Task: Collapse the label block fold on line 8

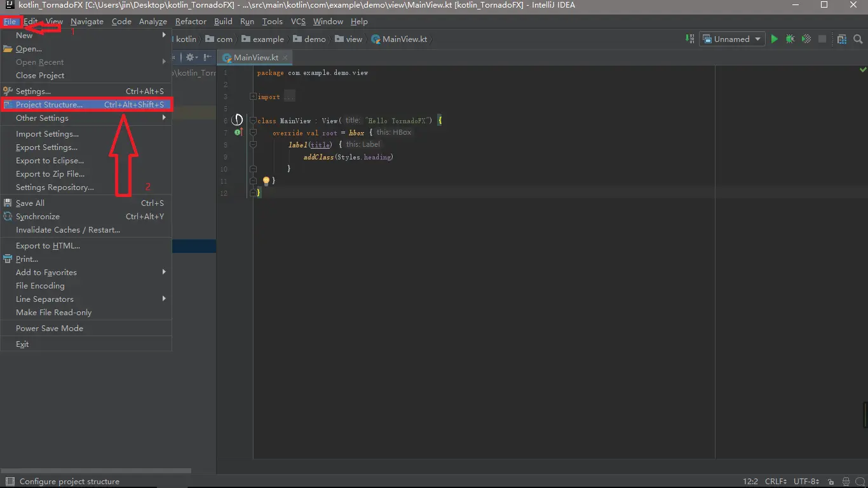Action: (253, 144)
